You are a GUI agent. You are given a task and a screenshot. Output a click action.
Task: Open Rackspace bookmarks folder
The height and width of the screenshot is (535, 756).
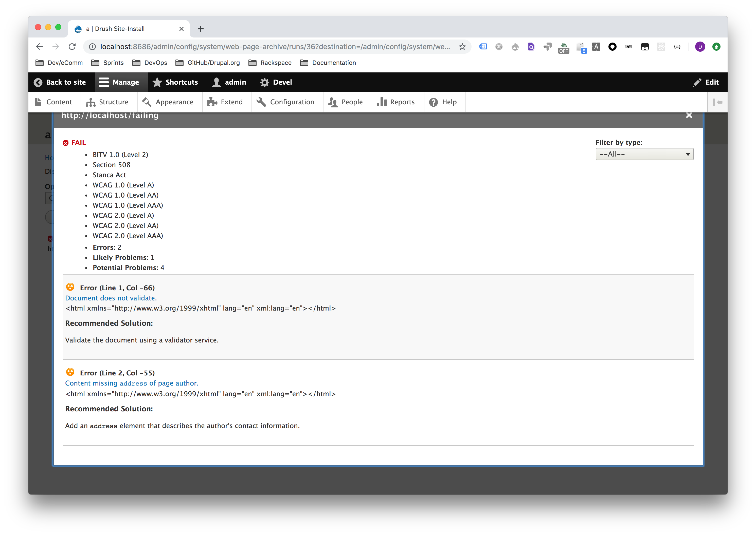pyautogui.click(x=270, y=63)
